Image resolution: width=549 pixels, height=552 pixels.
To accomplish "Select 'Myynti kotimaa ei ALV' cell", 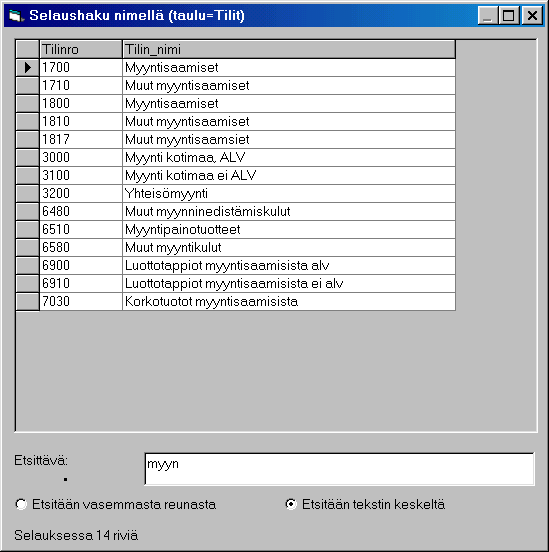I will [x=289, y=175].
